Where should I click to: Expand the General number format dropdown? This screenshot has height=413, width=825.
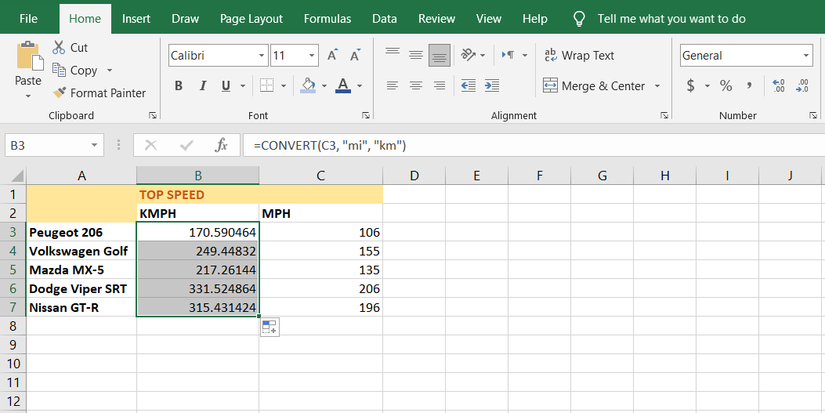click(x=806, y=56)
